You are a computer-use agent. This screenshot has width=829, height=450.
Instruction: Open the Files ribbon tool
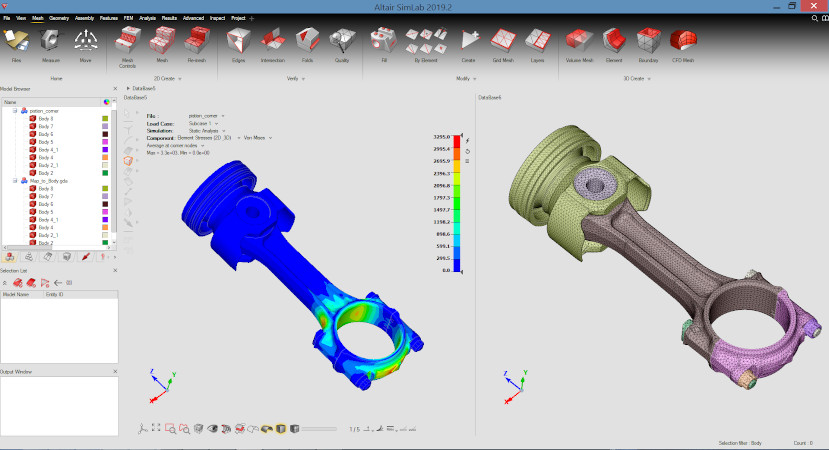(x=16, y=45)
